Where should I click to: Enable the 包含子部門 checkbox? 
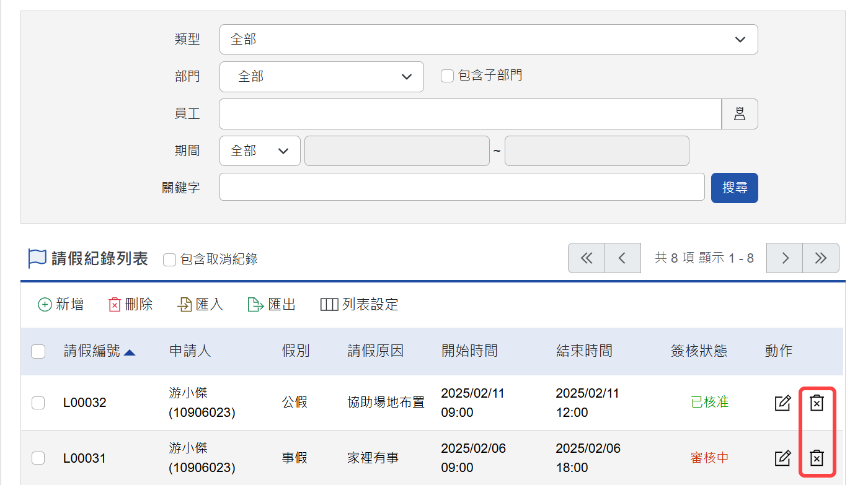click(446, 75)
